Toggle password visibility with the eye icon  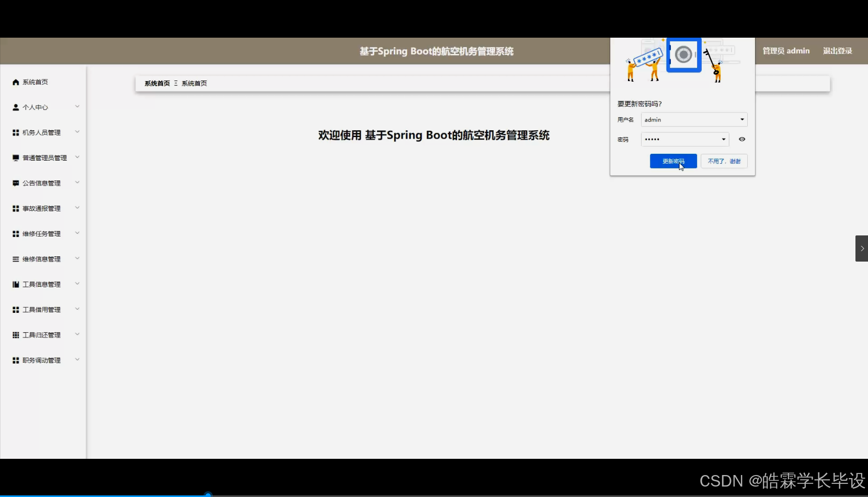point(742,139)
